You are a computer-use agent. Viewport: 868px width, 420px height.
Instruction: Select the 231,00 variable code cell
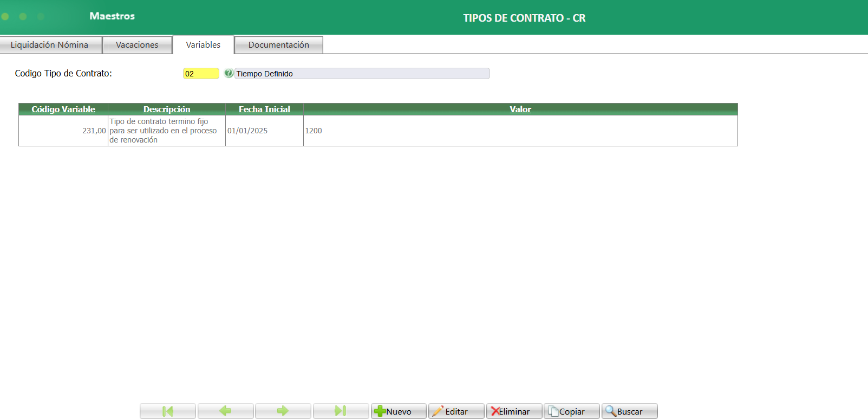(63, 131)
